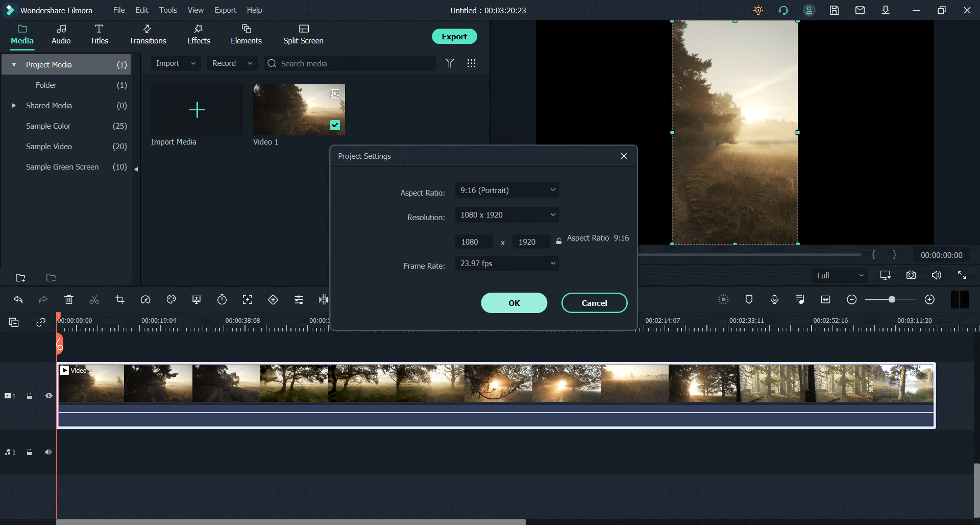Collapse the Project Media tree arrow
The width and height of the screenshot is (980, 525).
[14, 64]
